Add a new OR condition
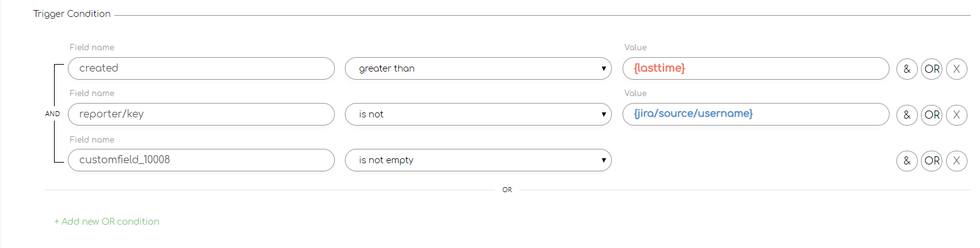Image resolution: width=980 pixels, height=248 pixels. point(107,222)
